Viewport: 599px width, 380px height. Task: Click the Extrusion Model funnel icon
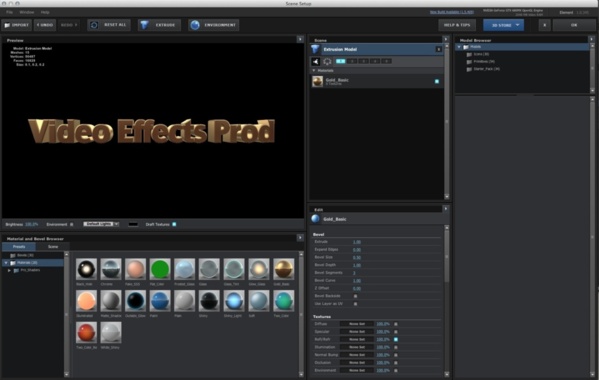coord(315,49)
